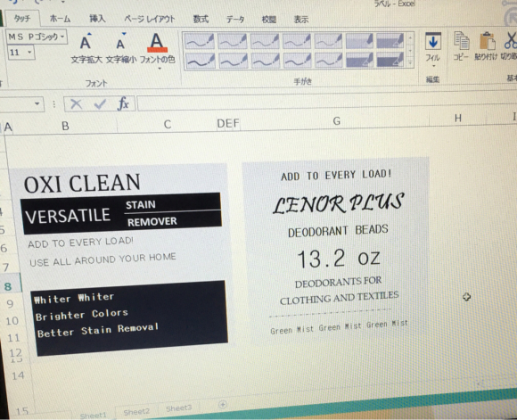Select the third pen style in bottom row

click(x=265, y=61)
